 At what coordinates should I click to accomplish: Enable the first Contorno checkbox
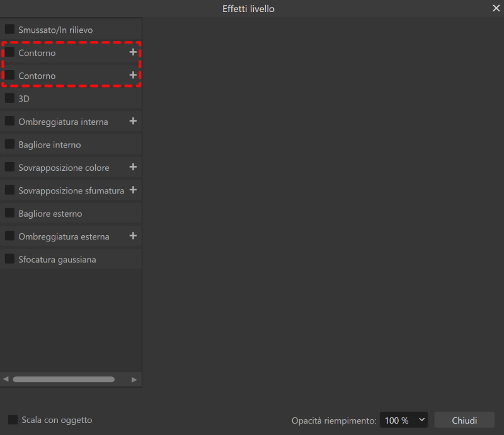[9, 52]
